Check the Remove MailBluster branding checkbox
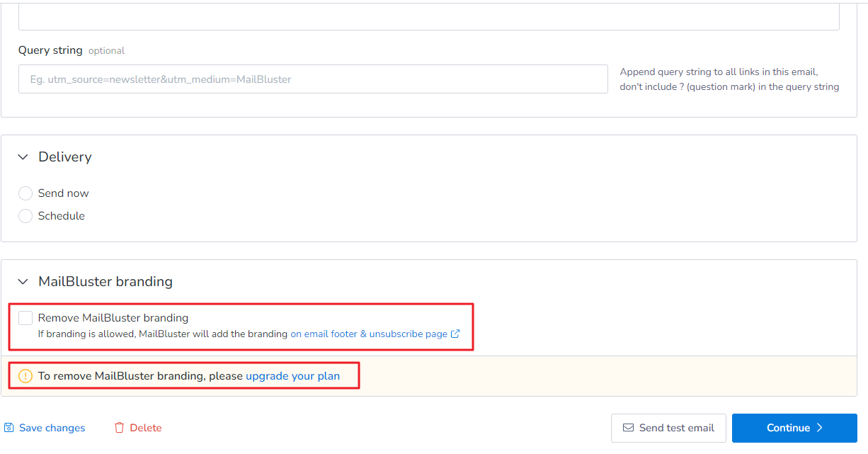The height and width of the screenshot is (454, 868). [25, 318]
